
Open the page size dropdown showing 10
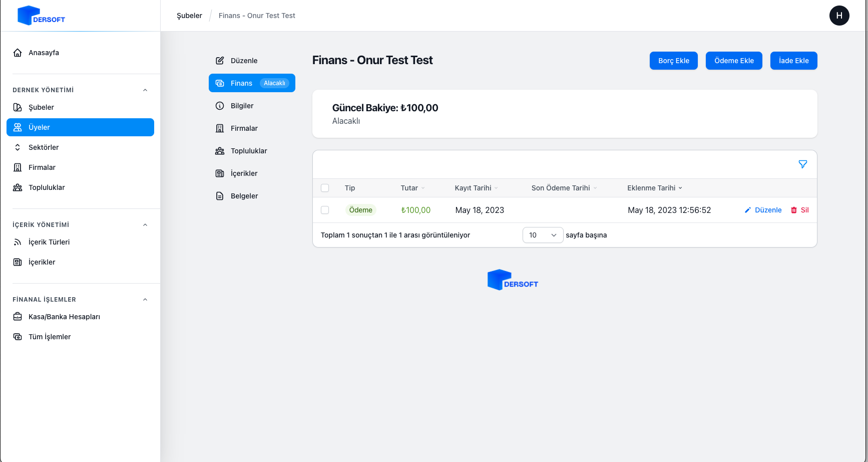coord(543,235)
